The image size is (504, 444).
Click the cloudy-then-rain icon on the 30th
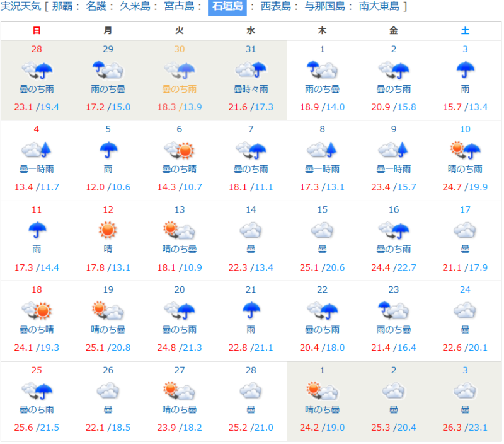(x=180, y=69)
